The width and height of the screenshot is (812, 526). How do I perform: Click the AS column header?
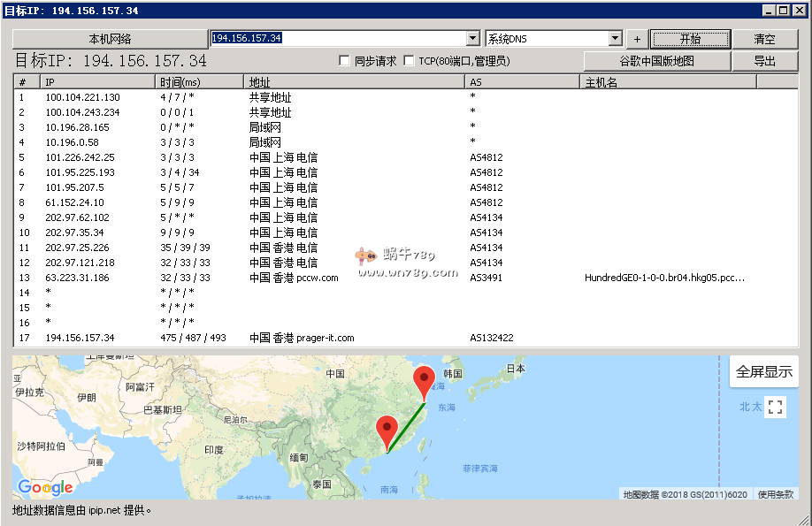click(522, 82)
